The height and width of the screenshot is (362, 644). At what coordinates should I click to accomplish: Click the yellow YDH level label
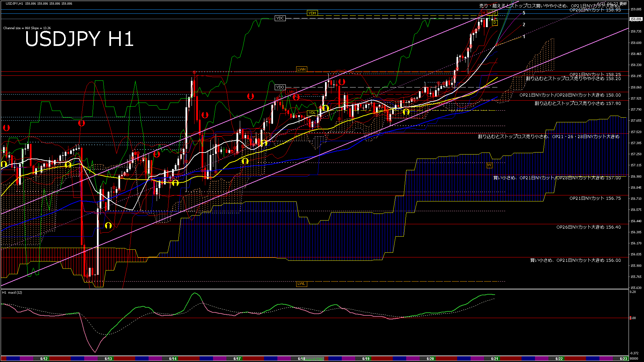tap(312, 13)
